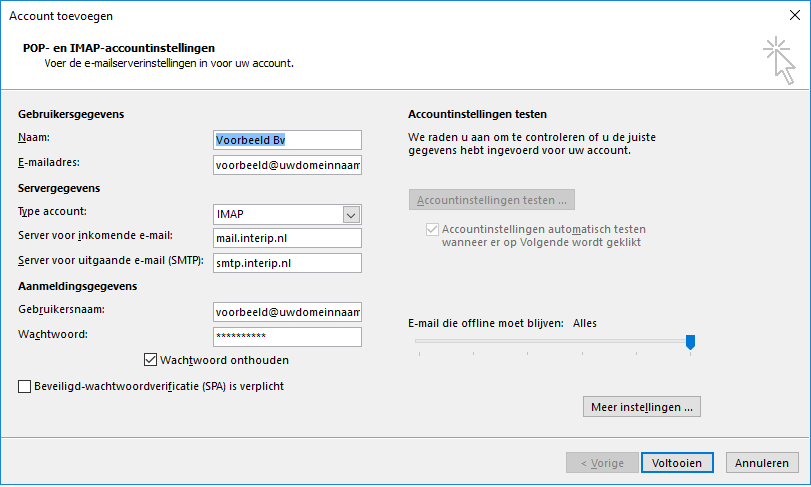Click the Voltooien button
Screen dimensions: 811x487
click(677, 463)
